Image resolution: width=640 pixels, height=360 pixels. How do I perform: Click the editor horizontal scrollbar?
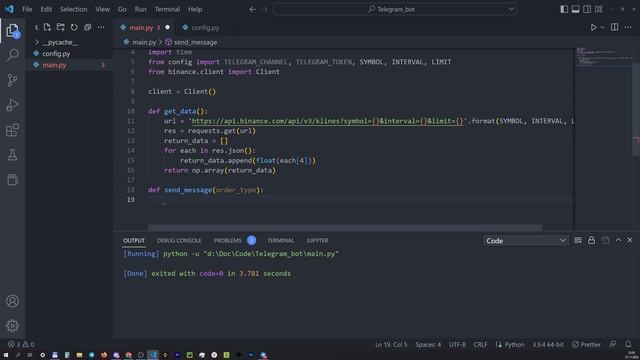[345, 227]
